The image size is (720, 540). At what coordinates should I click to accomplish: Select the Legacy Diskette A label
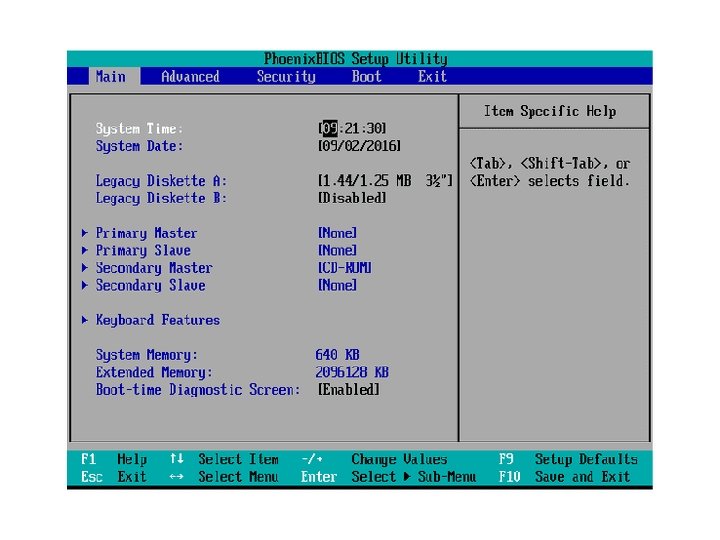(161, 181)
